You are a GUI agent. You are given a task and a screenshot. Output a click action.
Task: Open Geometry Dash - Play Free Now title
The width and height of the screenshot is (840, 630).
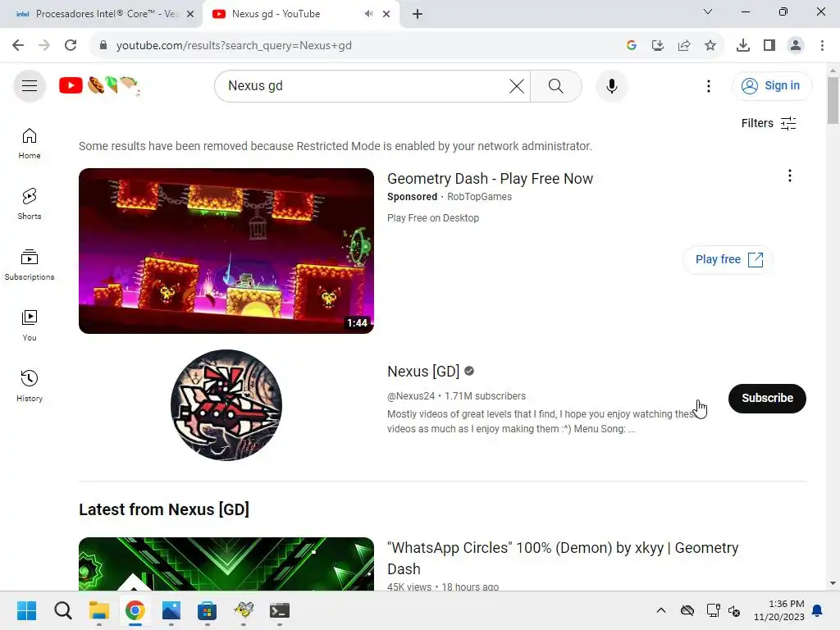tap(491, 178)
